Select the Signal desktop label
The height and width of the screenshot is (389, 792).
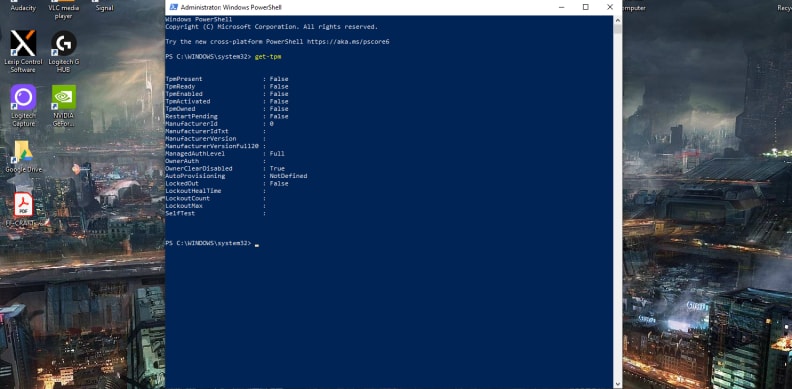104,8
